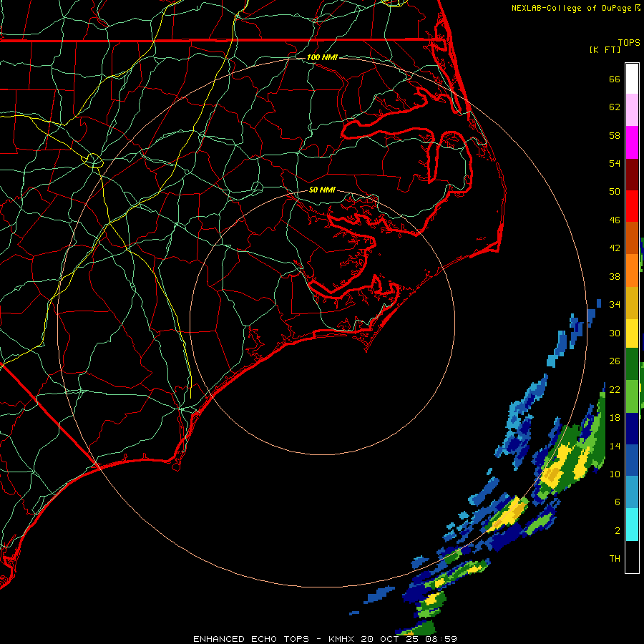Click the legend value 14
Screen dimensions: 644x644
615,446
